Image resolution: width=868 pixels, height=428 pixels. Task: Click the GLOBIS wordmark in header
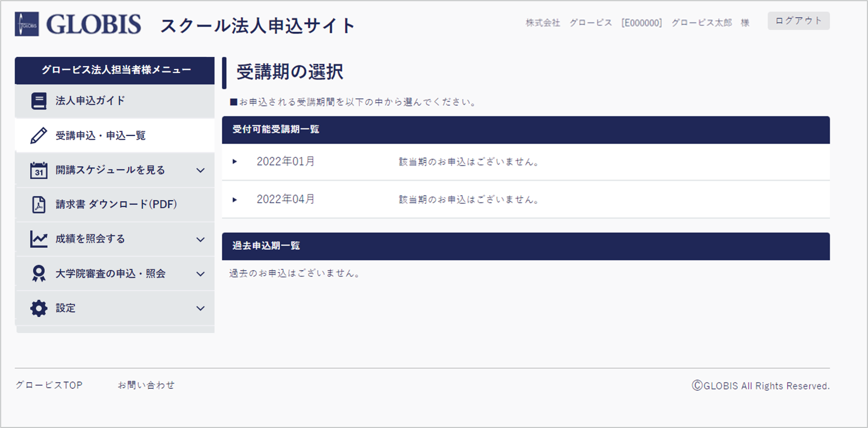coord(94,24)
